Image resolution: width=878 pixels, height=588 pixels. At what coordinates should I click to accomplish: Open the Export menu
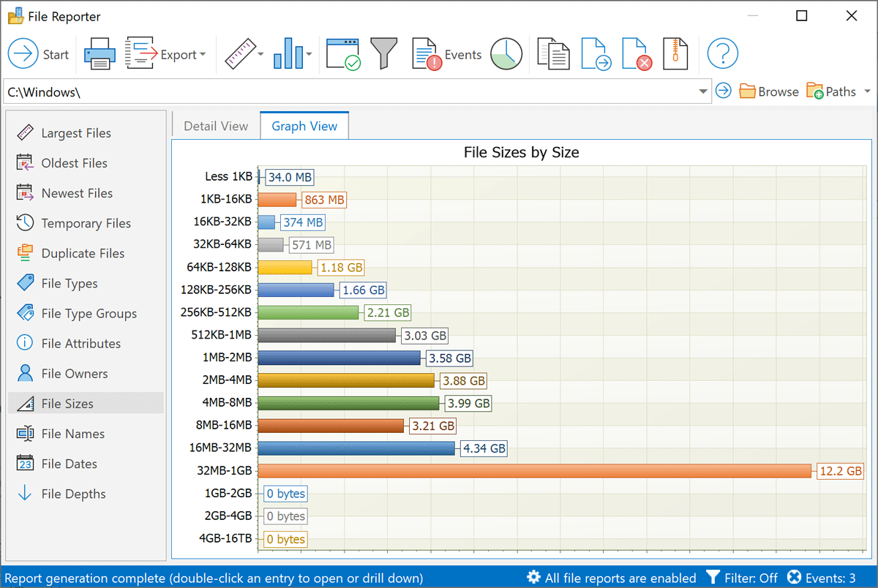[x=166, y=54]
